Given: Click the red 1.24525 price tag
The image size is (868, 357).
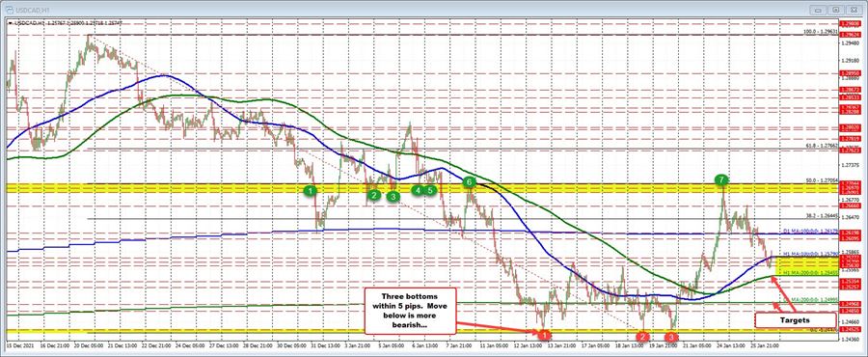Looking at the screenshot, I should tap(850, 329).
